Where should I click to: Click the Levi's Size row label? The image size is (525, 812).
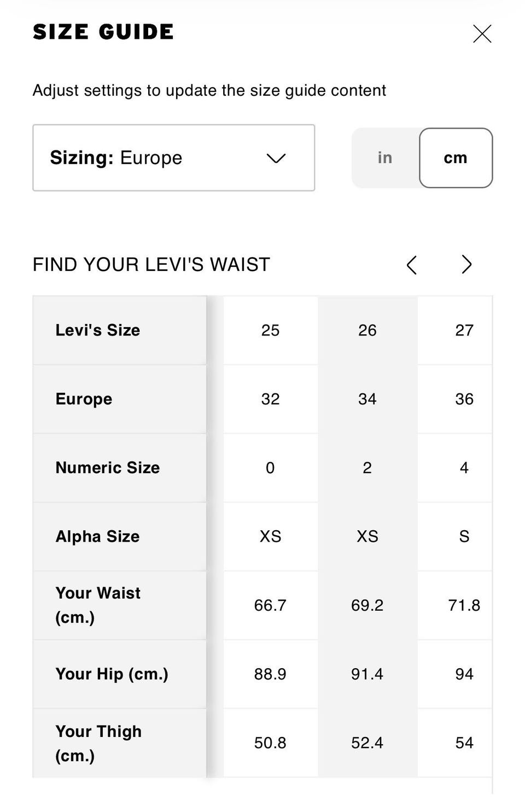point(98,330)
